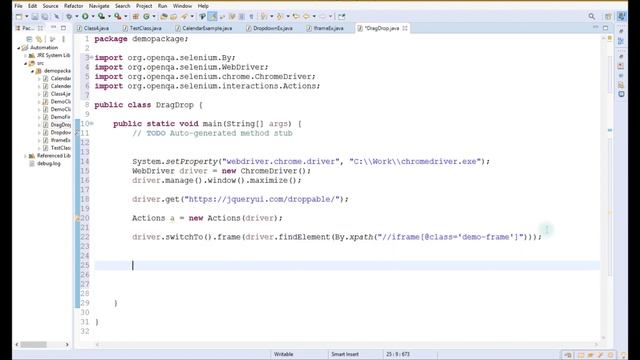Expand the Referenced Libraries node
Viewport: 640px width, 360px height.
(25, 156)
